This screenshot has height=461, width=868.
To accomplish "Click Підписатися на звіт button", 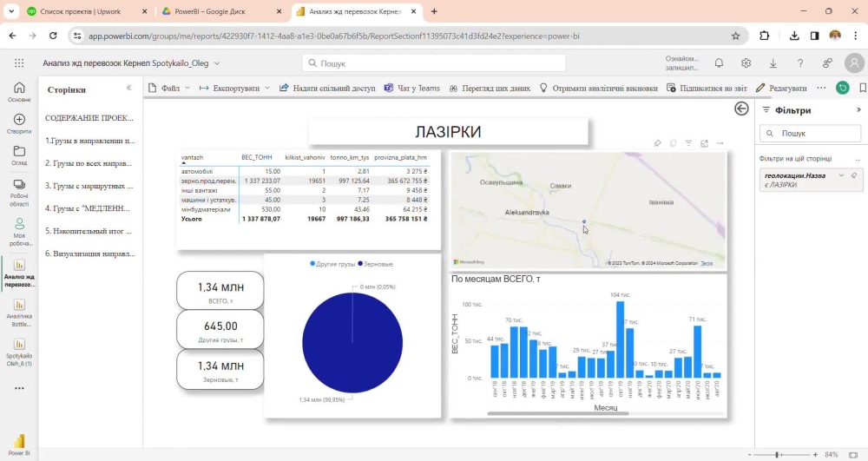I will point(707,88).
